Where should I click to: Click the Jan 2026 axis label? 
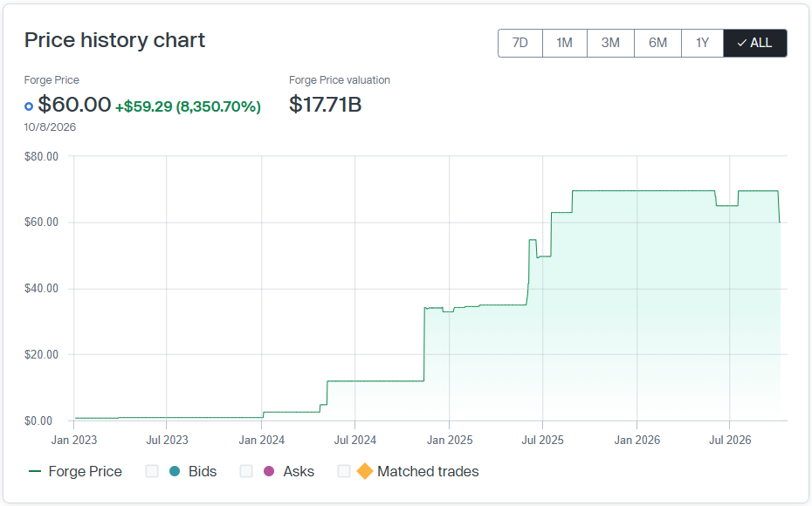coord(637,441)
